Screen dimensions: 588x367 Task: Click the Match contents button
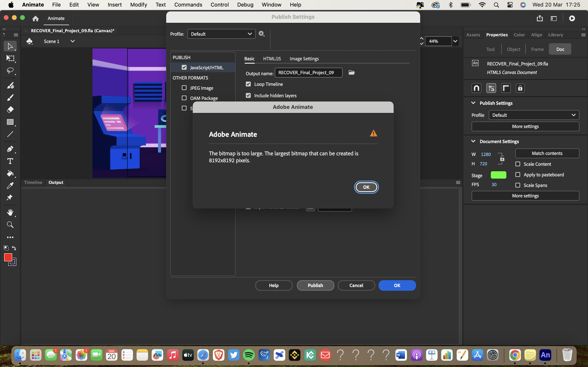click(547, 153)
